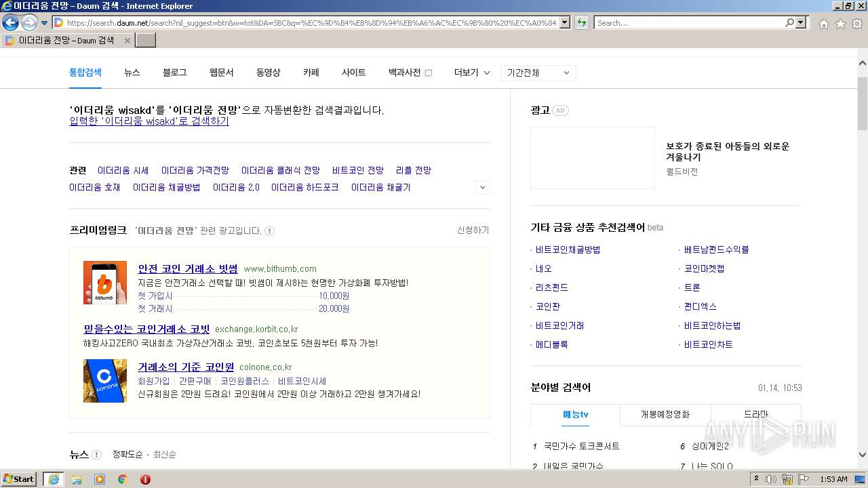Open Chrome from the taskbar
Screen dimensions: 868x488
point(123,479)
